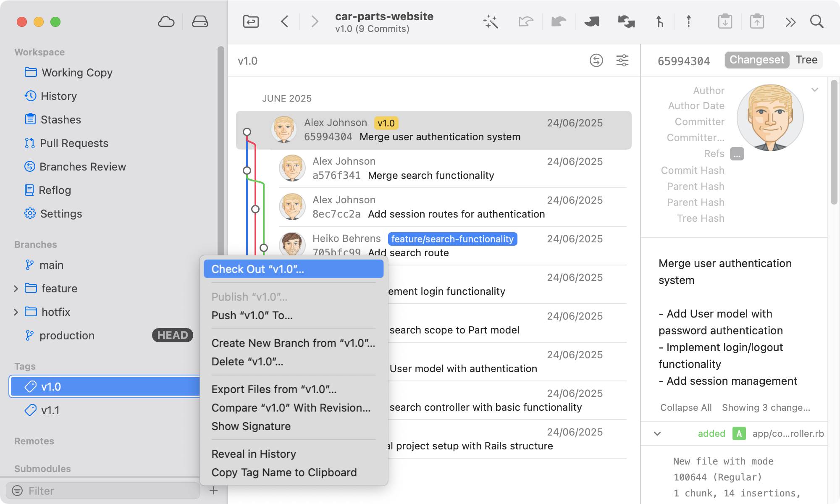840x504 pixels.
Task: Open search with the magnifying glass icon
Action: pos(816,21)
